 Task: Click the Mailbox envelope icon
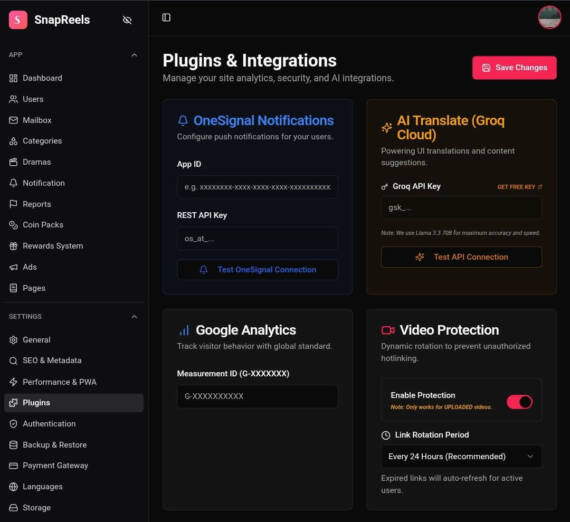pos(13,120)
